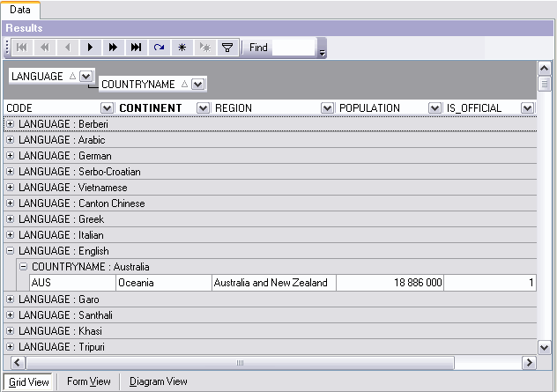Image resolution: width=557 pixels, height=392 pixels.
Task: Open the filter funnel tool
Action: pyautogui.click(x=227, y=48)
